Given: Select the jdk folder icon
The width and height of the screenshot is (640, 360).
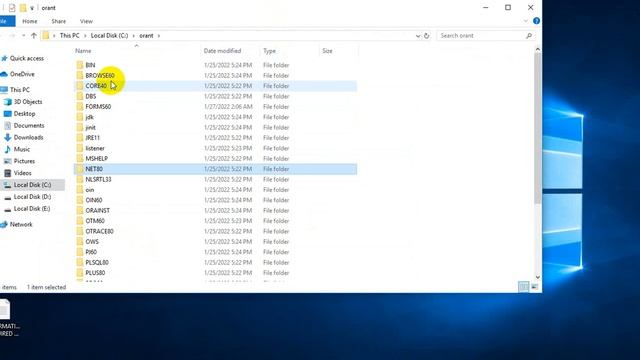Looking at the screenshot, I should pyautogui.click(x=80, y=117).
